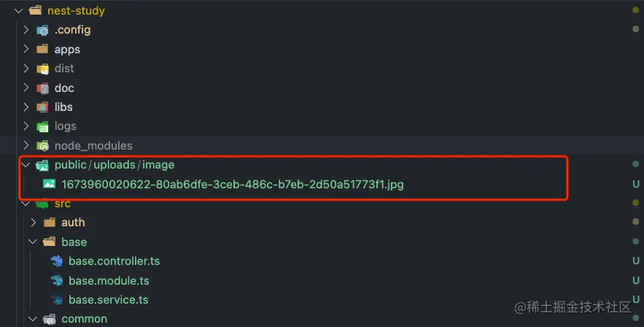Screen dimensions: 644x327
Task: Click the libs folder icon
Action: point(42,107)
